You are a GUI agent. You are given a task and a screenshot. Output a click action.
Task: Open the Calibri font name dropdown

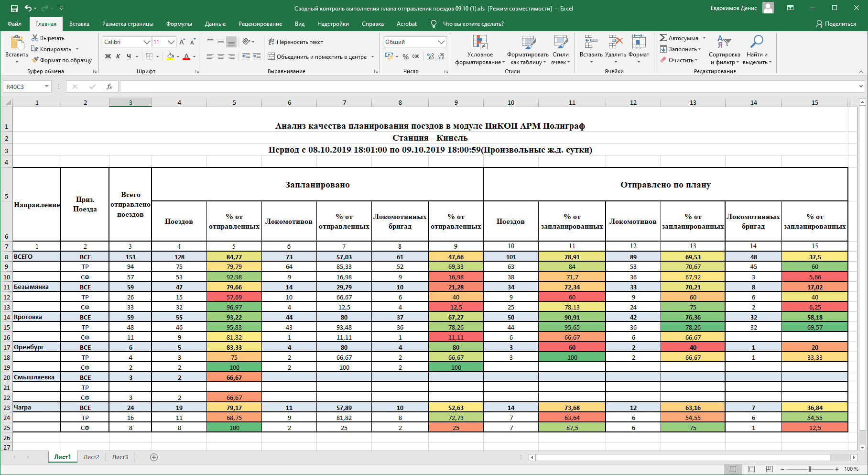pyautogui.click(x=147, y=42)
